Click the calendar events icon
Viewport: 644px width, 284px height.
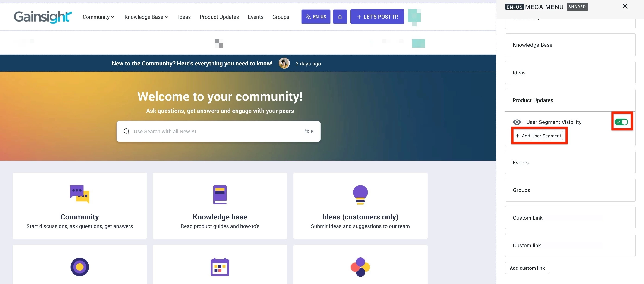point(220,267)
